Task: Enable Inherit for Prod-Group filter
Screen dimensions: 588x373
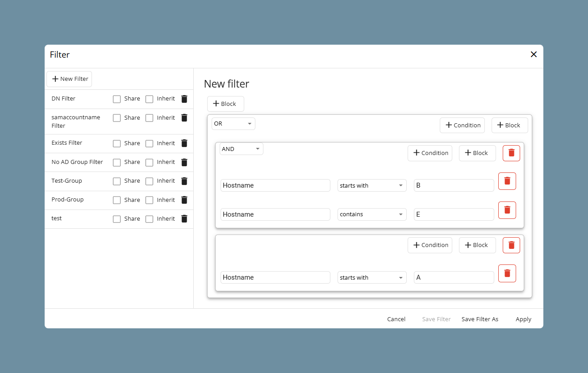Action: click(150, 200)
